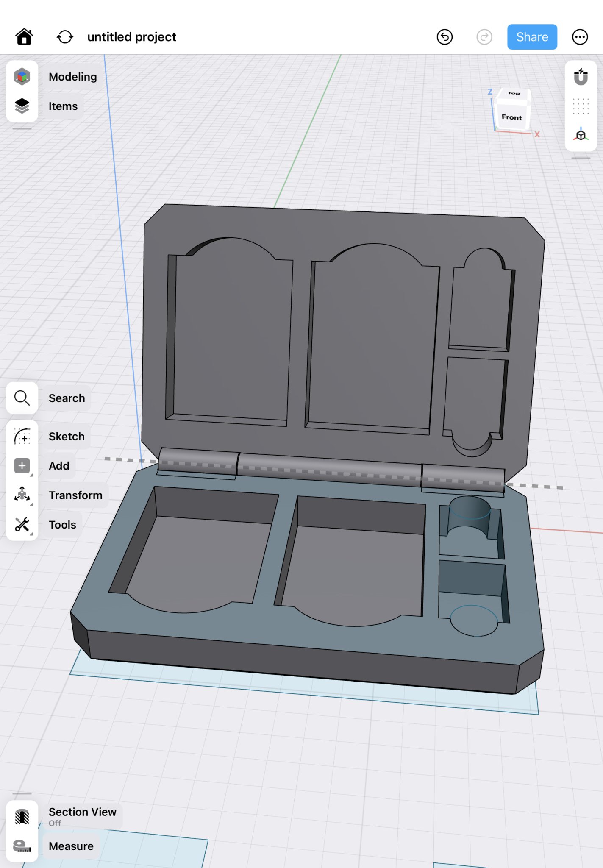603x868 pixels.
Task: Open the Search magnifier tool
Action: (22, 398)
